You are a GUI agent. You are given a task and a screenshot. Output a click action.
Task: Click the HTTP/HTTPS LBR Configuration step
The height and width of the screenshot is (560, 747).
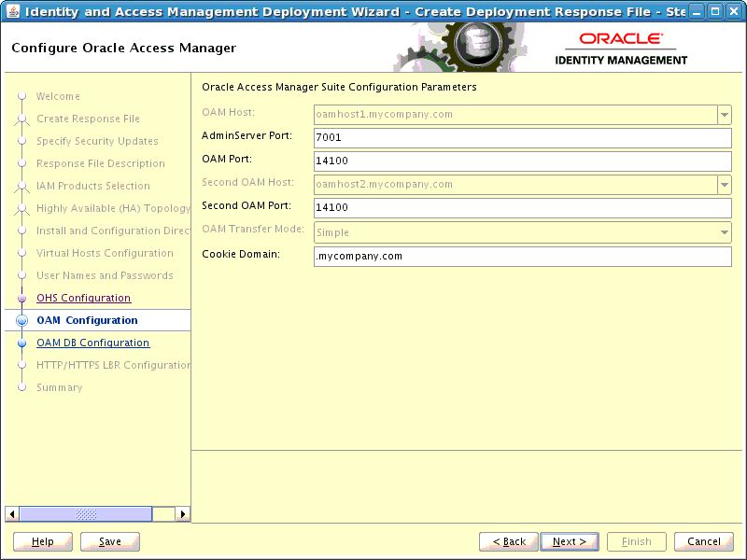[x=113, y=365]
